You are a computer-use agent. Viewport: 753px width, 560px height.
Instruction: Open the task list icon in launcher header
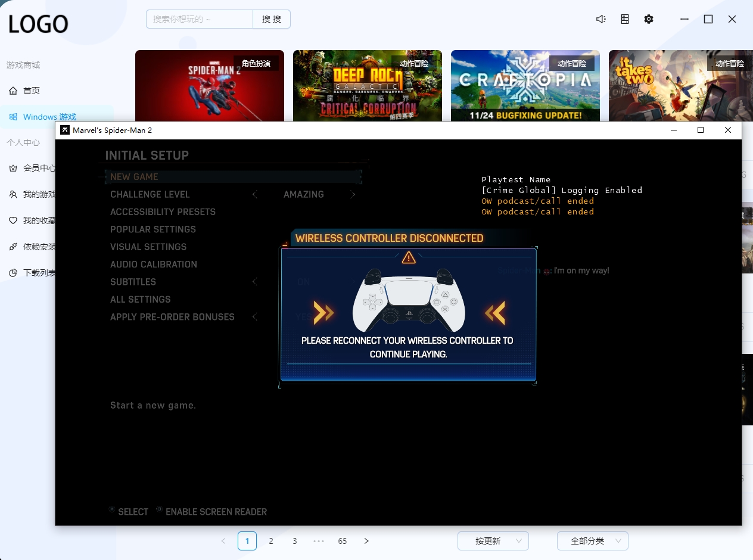tap(625, 19)
